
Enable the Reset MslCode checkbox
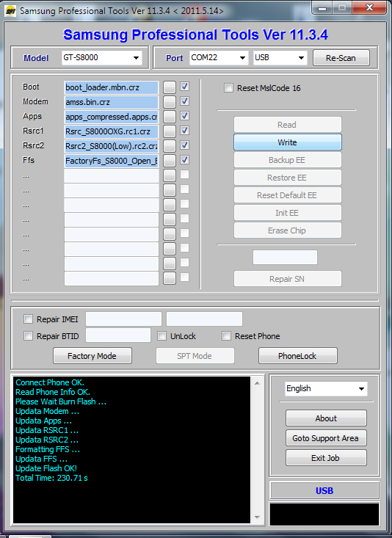coord(228,88)
